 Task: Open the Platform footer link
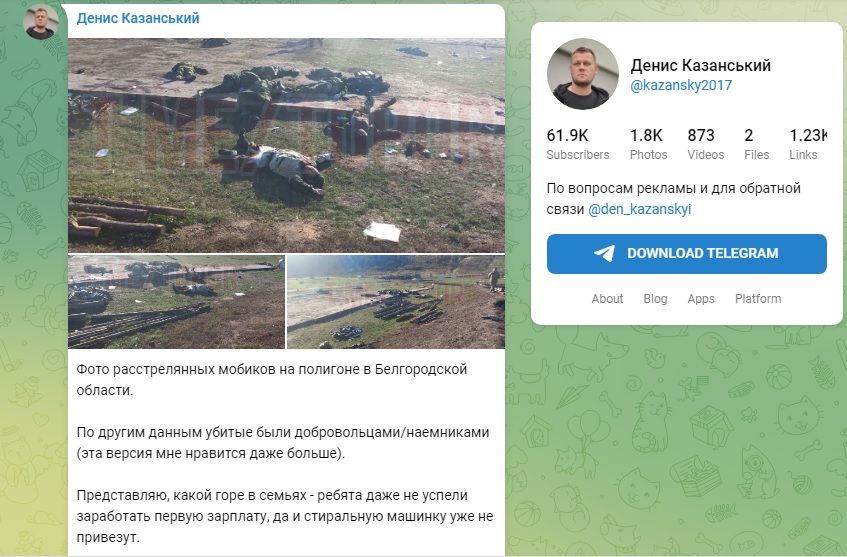[x=758, y=299]
